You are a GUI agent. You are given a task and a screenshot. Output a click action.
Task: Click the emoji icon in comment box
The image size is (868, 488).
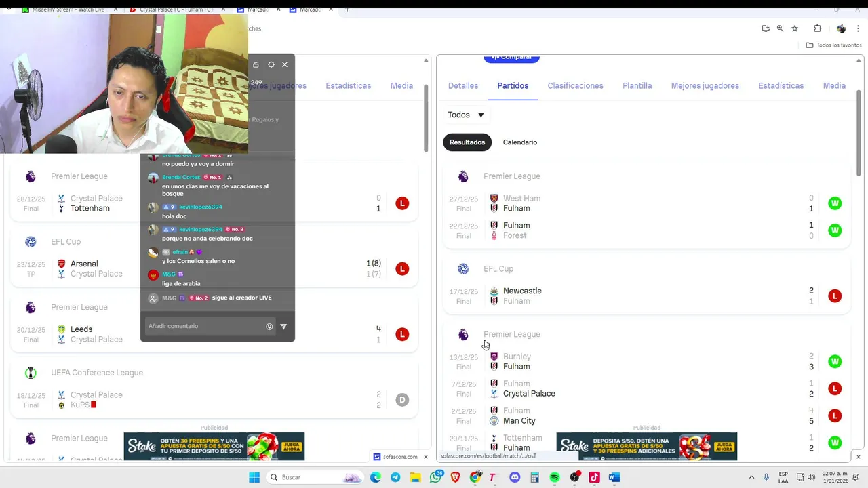[269, 326]
